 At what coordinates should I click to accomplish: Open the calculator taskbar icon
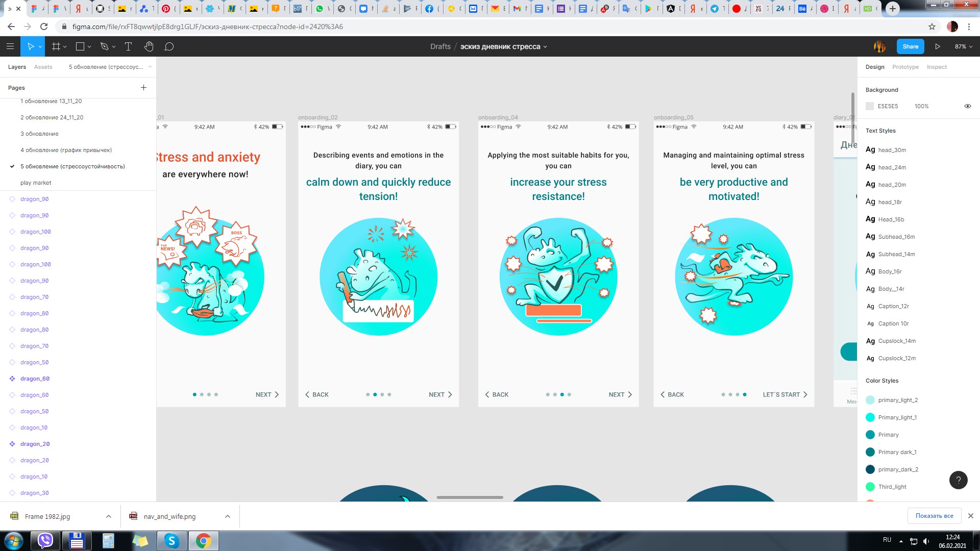(108, 540)
